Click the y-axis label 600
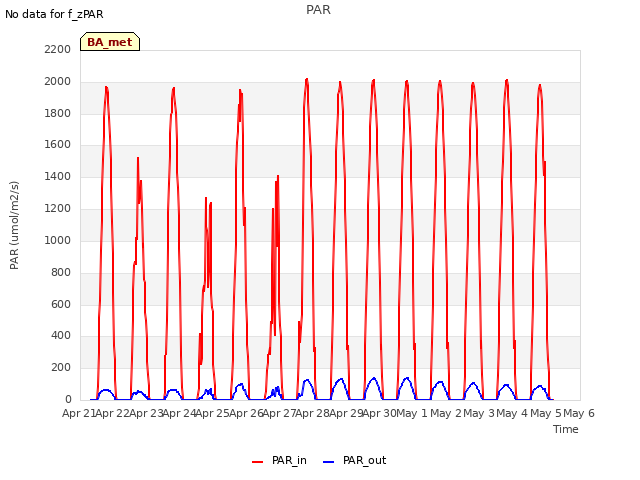 point(61,304)
